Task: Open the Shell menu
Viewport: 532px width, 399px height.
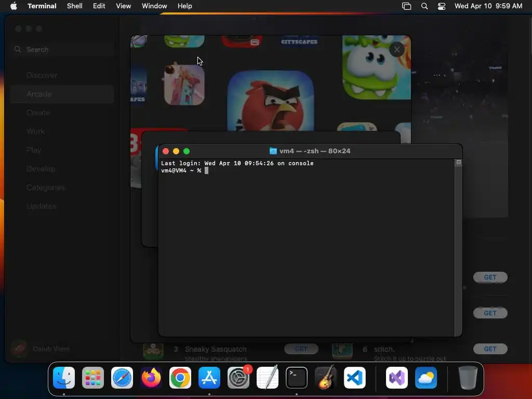Action: coord(75,6)
